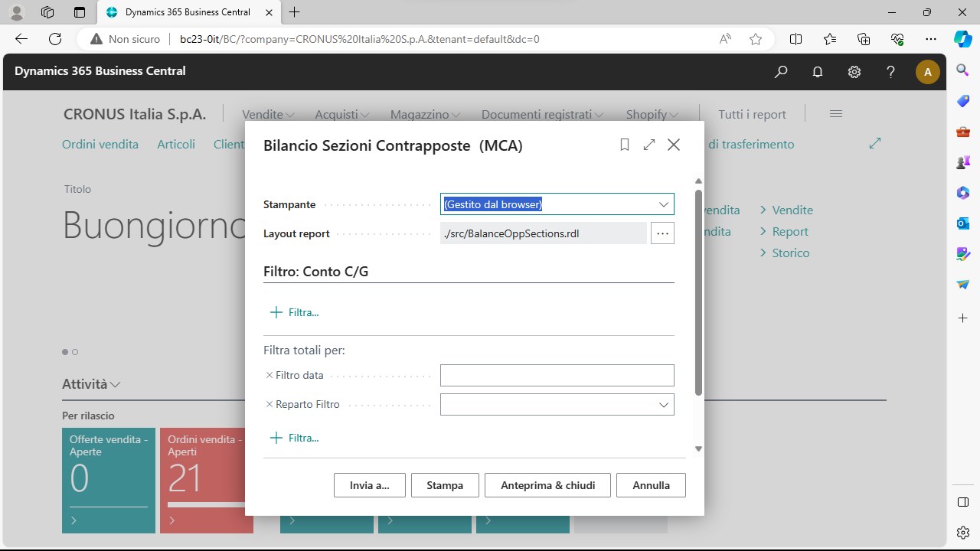Click the dialog scrollbar up arrow
Image resolution: width=980 pixels, height=551 pixels.
click(x=698, y=181)
